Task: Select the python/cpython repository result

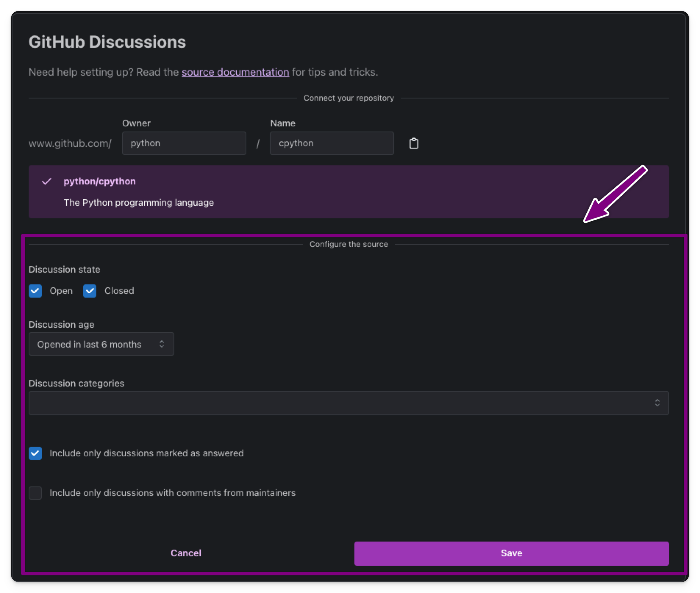Action: [349, 192]
